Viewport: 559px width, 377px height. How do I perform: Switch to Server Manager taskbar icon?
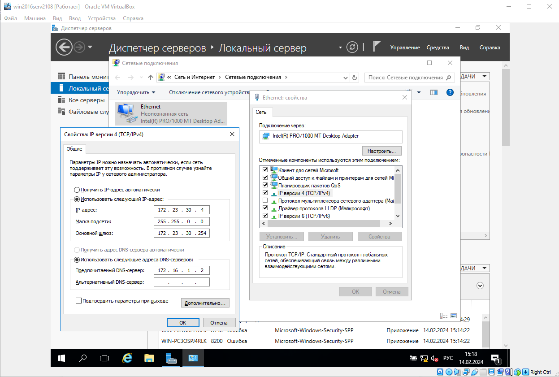(171, 358)
